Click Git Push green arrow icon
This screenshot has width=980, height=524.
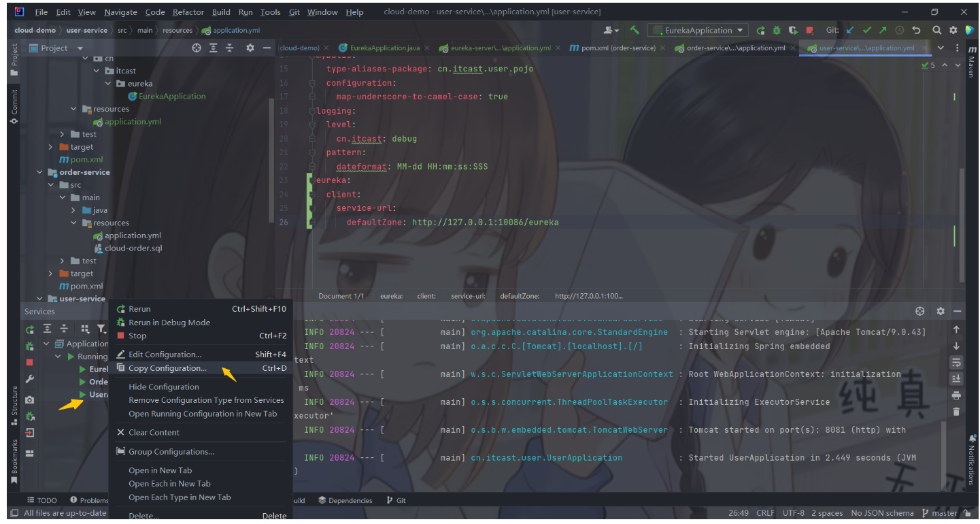[x=883, y=30]
